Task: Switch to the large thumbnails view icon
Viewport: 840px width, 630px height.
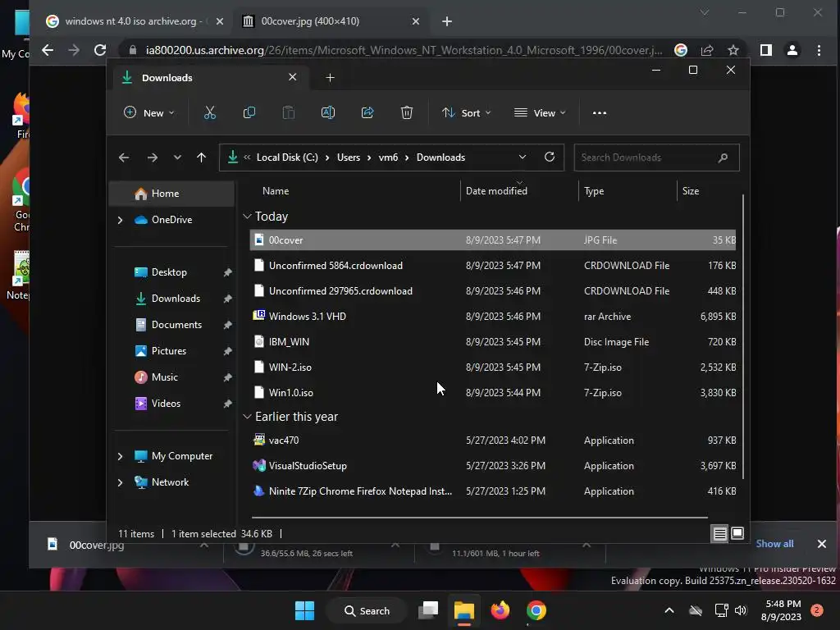Action: [737, 533]
